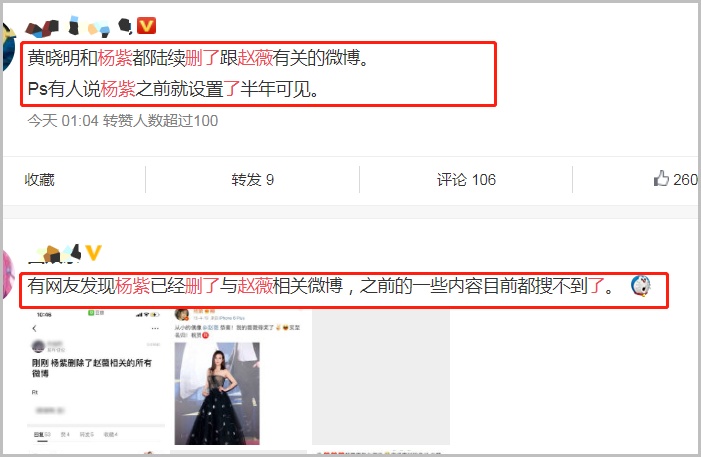This screenshot has height=457, width=701.
Task: Open the second poster's pink avatar
Action: [x=8, y=274]
